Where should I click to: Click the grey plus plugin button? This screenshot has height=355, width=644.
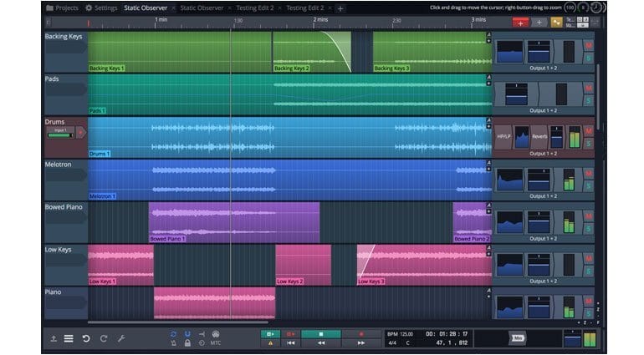539,23
